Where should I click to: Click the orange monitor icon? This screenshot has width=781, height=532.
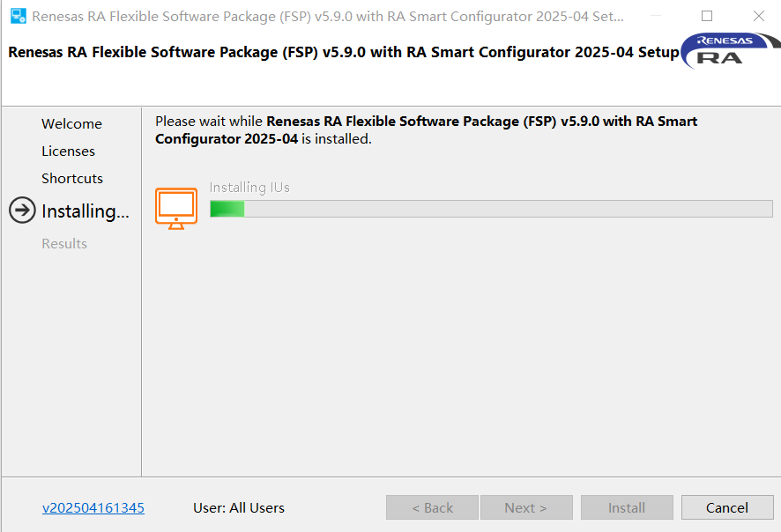[176, 208]
